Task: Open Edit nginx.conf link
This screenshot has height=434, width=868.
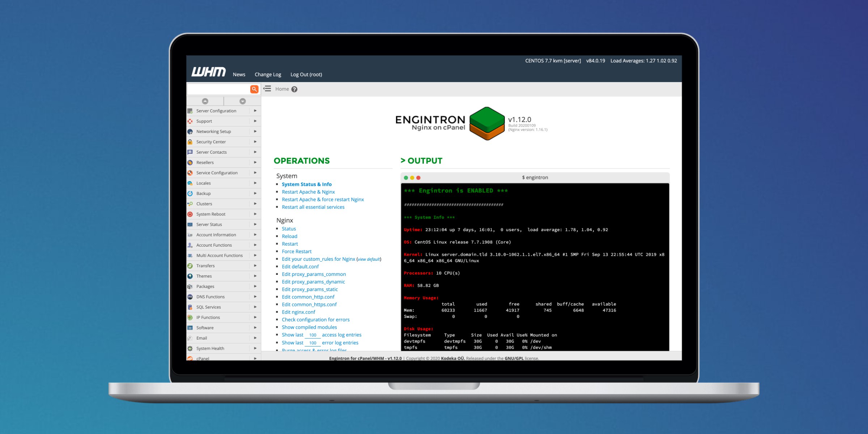Action: click(x=298, y=312)
